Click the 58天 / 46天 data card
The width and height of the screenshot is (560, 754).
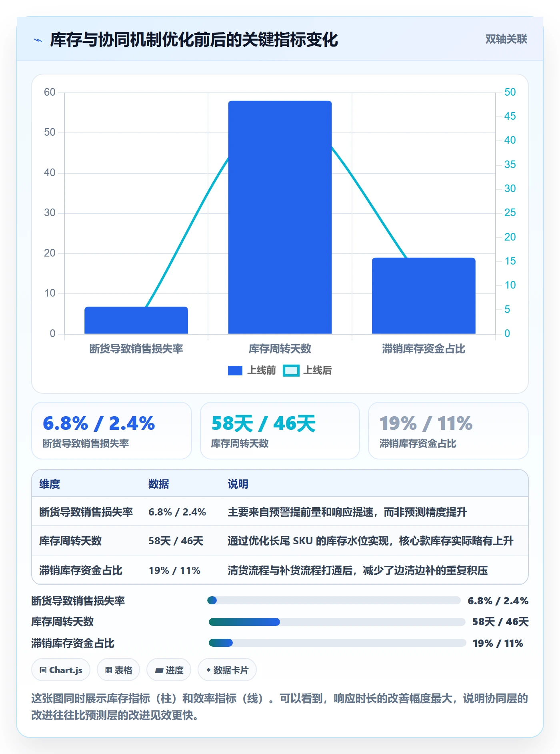[280, 431]
